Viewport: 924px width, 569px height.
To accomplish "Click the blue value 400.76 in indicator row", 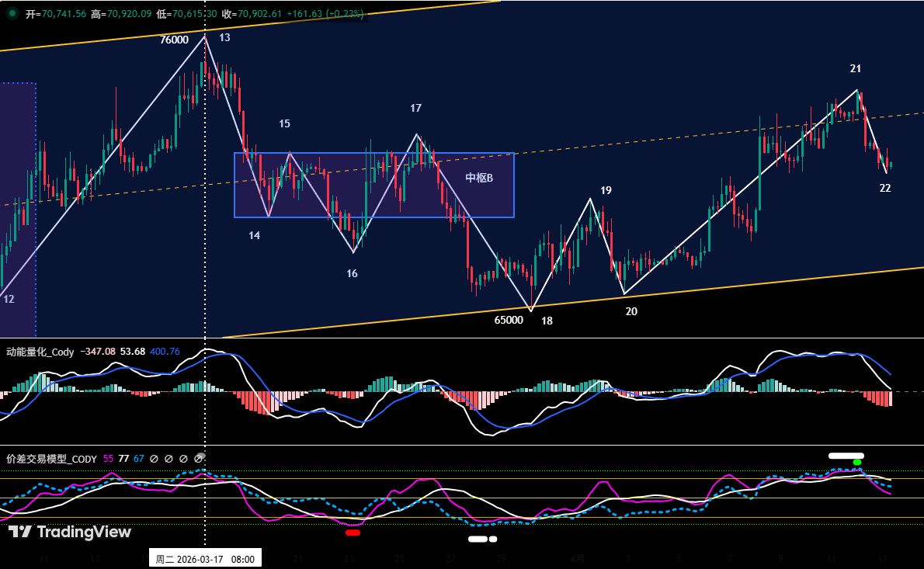I will (x=165, y=351).
